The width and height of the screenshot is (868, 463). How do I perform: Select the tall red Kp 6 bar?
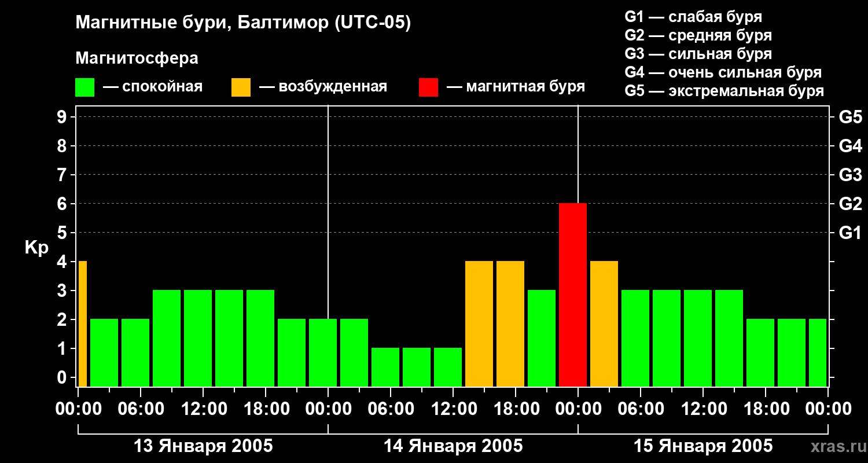point(573,295)
